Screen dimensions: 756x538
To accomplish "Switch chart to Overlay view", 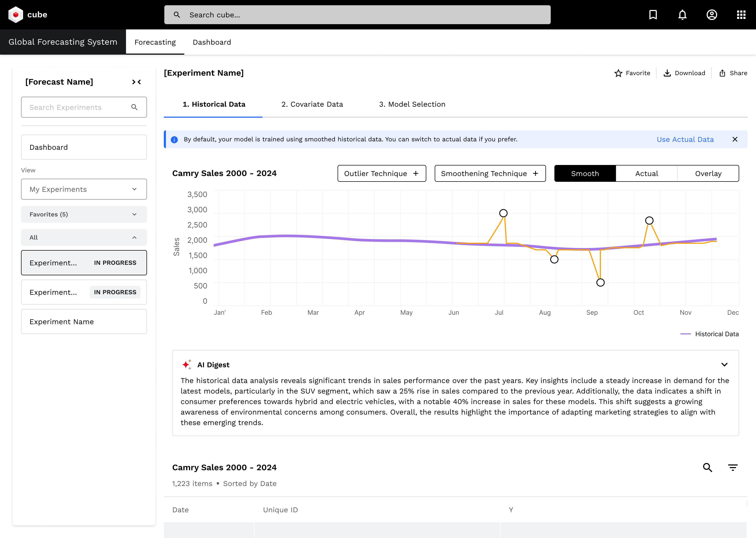I will [x=708, y=173].
